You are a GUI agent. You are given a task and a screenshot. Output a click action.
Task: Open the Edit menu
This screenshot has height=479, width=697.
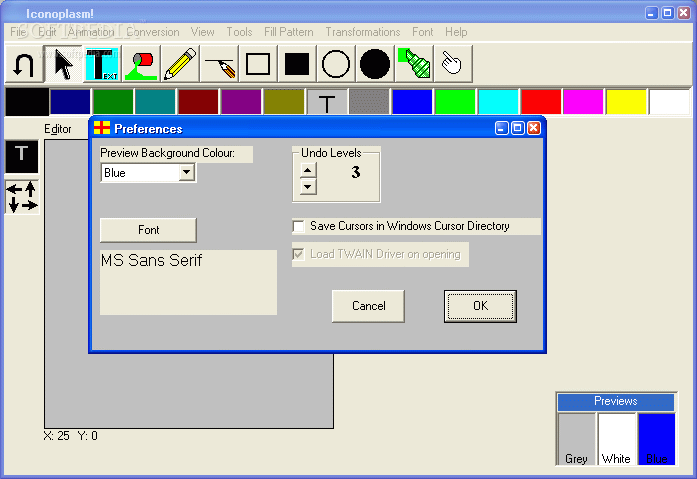coord(47,32)
